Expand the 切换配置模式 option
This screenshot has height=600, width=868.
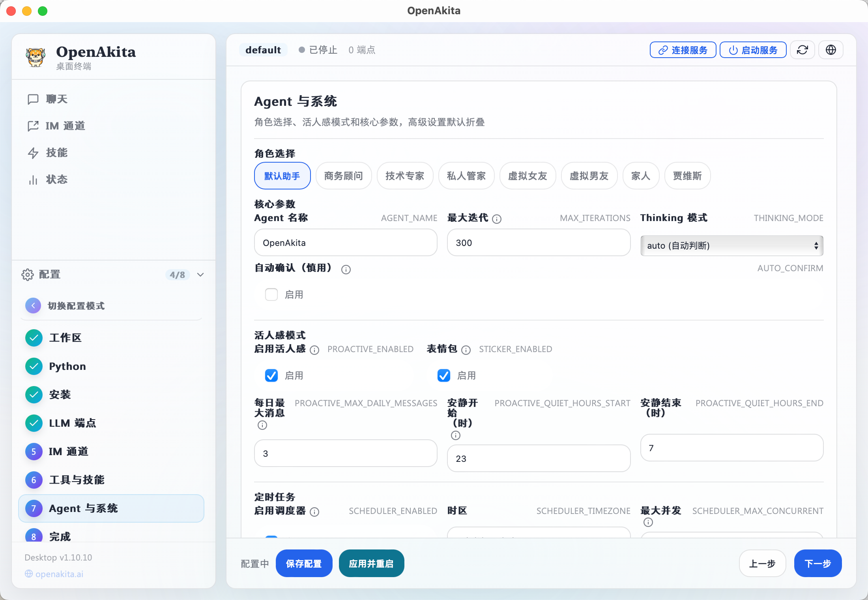[76, 305]
